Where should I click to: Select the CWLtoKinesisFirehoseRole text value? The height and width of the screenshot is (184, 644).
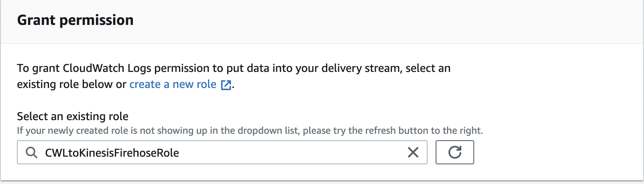tap(112, 153)
